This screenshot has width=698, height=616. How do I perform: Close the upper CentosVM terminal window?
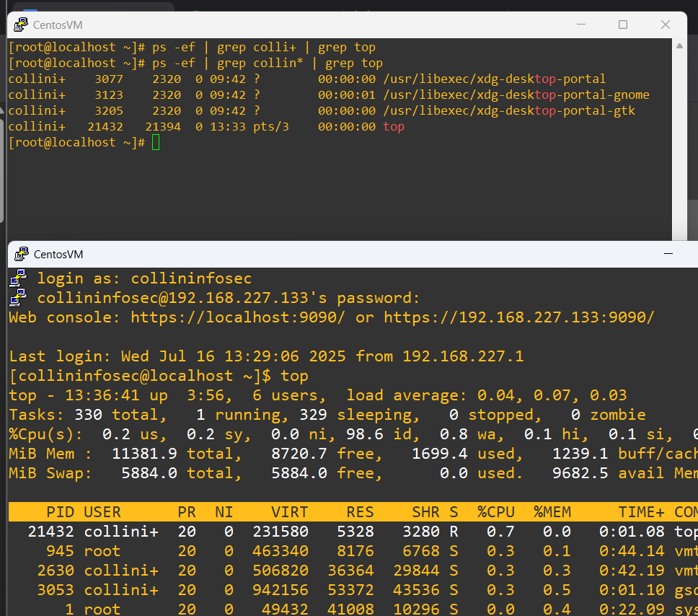click(x=666, y=25)
